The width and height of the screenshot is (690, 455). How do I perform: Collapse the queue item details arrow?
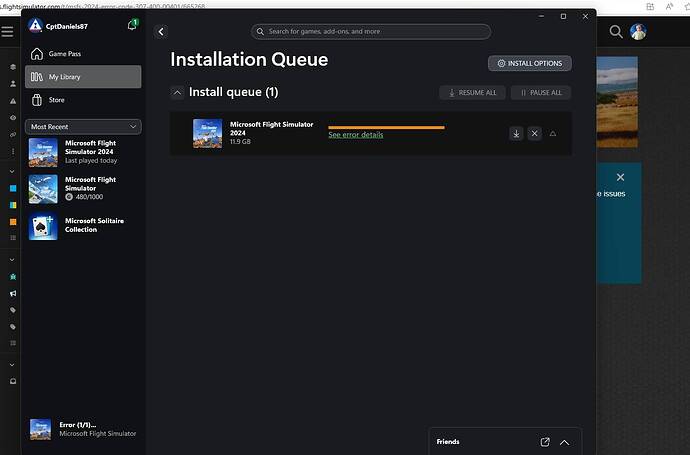[553, 134]
